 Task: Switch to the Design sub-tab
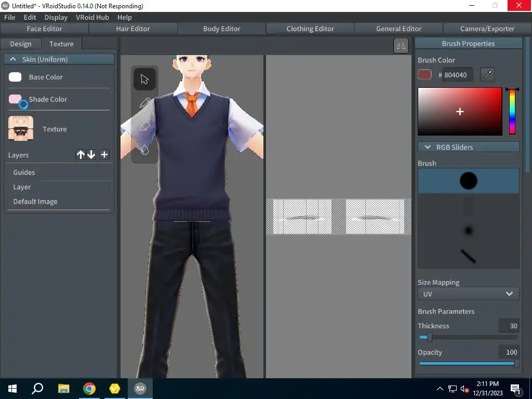[x=21, y=44]
